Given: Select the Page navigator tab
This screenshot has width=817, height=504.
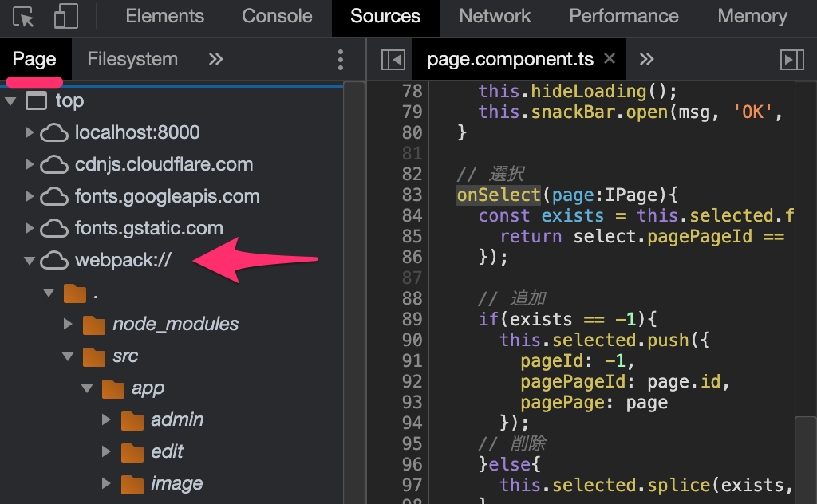Looking at the screenshot, I should (x=34, y=59).
